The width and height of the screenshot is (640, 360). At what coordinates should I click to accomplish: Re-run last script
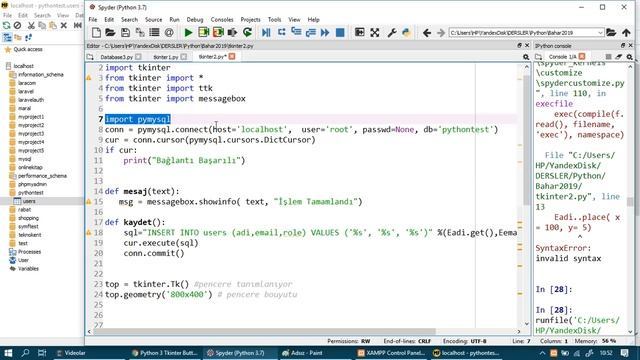point(247,33)
